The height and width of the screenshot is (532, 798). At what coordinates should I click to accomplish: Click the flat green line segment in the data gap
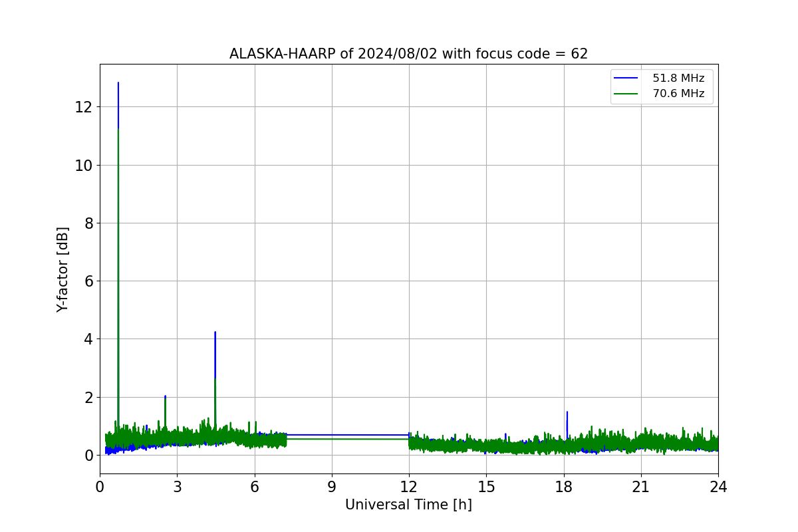pyautogui.click(x=347, y=439)
